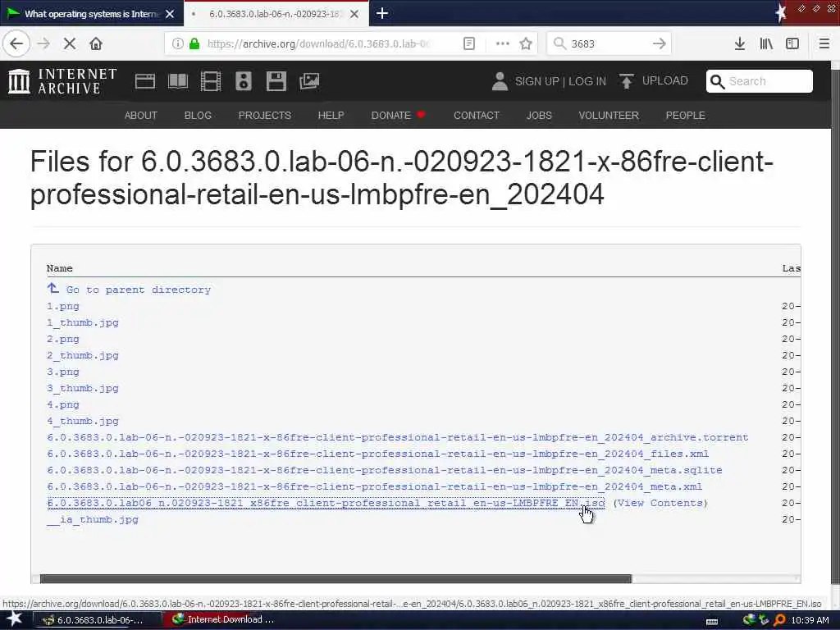Open the PROJECTS menu item
This screenshot has width=840, height=630.
(265, 115)
